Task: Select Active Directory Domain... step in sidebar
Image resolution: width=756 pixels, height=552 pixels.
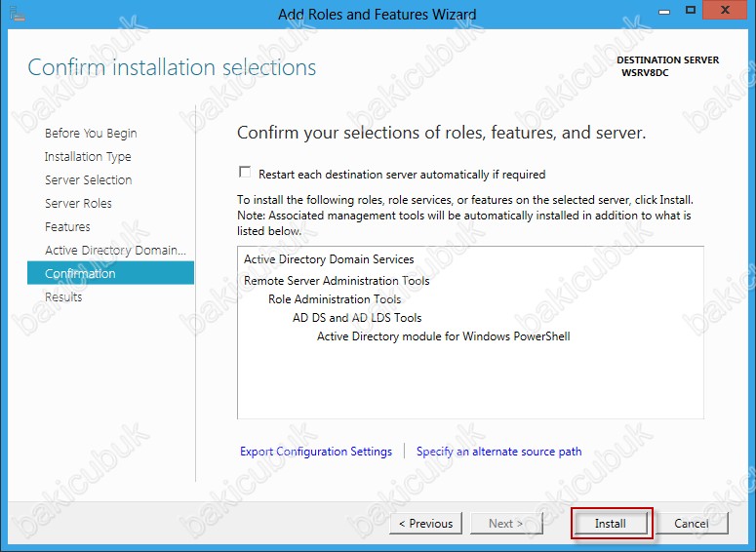Action: coord(115,251)
